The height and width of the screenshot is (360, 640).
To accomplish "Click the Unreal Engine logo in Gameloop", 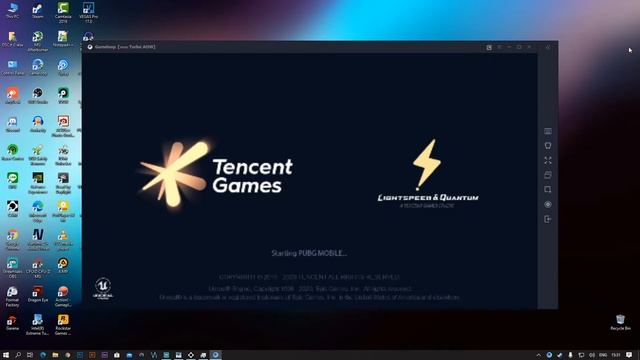I will pyautogui.click(x=103, y=289).
